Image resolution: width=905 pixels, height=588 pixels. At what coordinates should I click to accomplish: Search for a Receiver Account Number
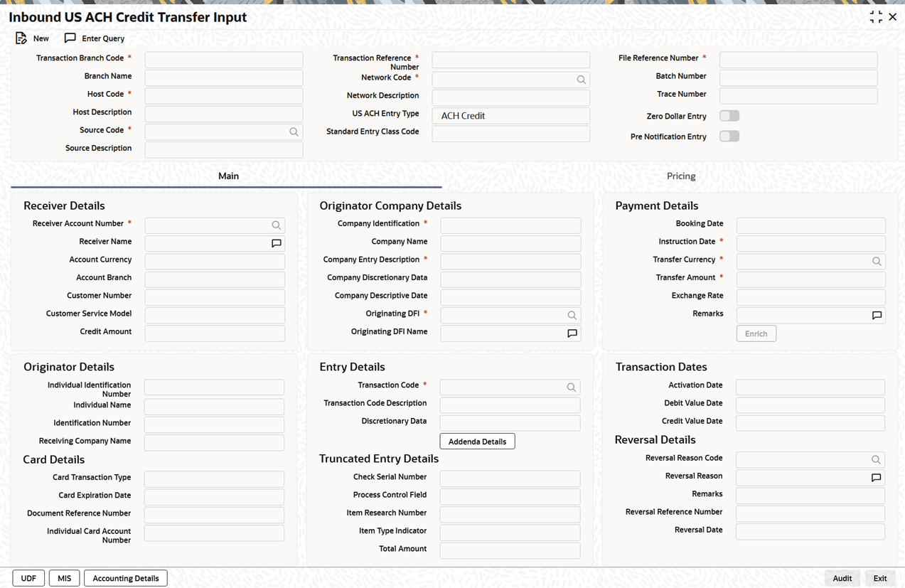(276, 225)
